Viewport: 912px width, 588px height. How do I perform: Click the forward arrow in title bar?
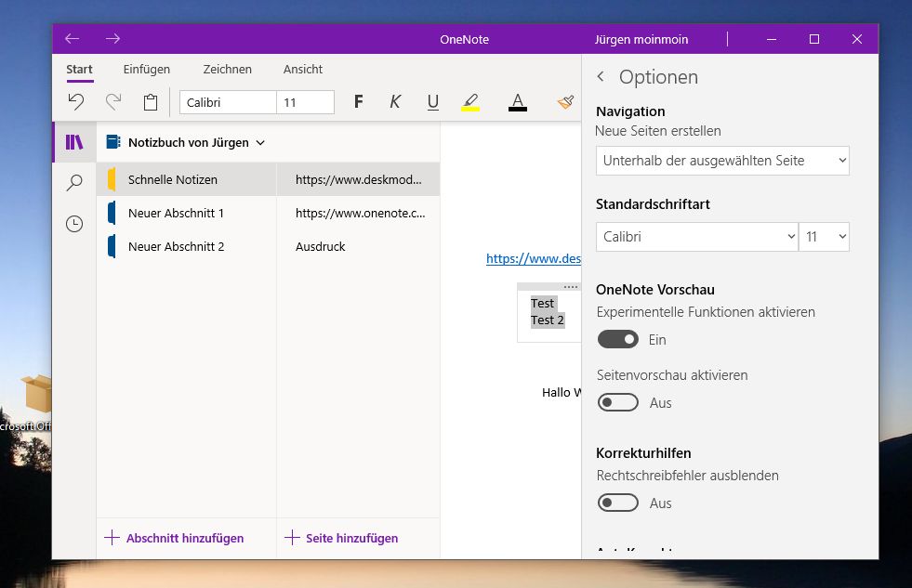click(x=112, y=39)
